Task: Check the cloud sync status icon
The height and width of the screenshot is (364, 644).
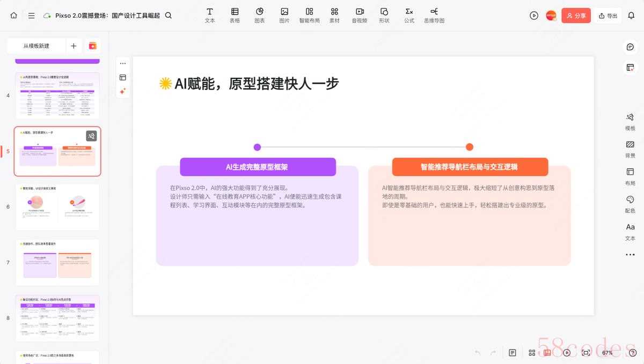Action: pyautogui.click(x=47, y=16)
